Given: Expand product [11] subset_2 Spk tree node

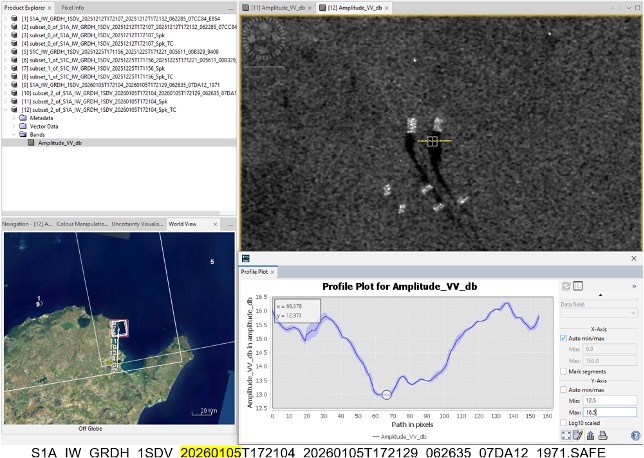Looking at the screenshot, I should [x=6, y=101].
